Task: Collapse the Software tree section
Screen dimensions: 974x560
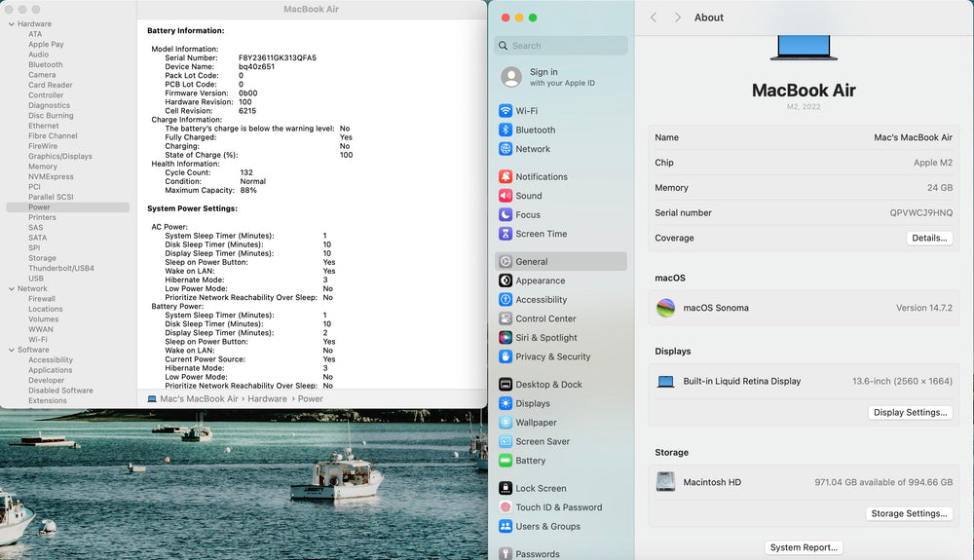Action: [11, 351]
